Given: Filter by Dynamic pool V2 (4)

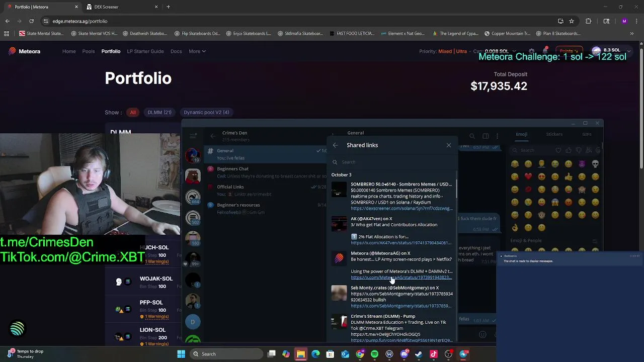Looking at the screenshot, I should (x=206, y=113).
